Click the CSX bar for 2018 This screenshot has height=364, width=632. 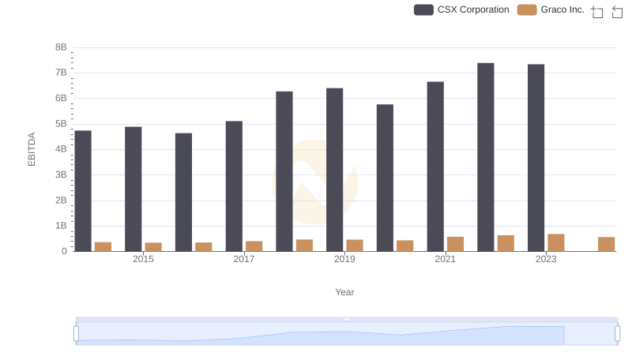click(284, 171)
